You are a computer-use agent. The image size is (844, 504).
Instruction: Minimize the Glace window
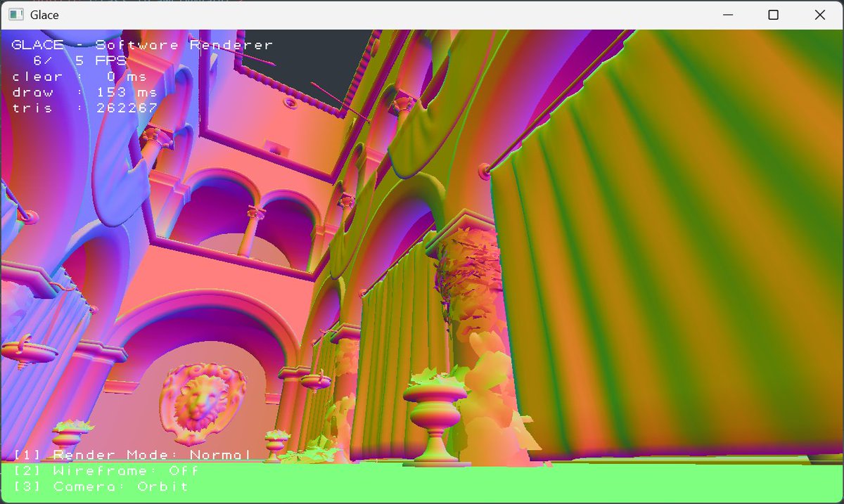(x=727, y=15)
